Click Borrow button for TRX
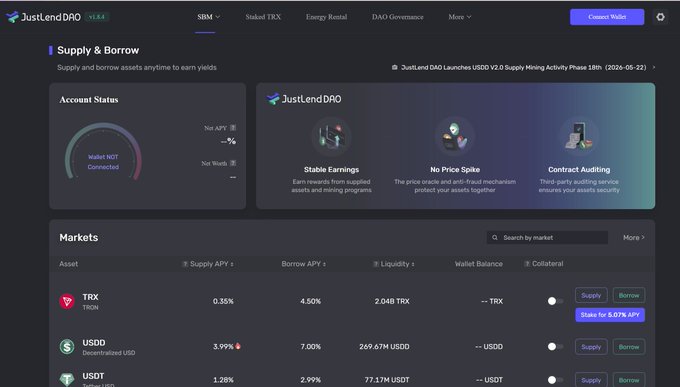680x387 pixels. (x=629, y=295)
